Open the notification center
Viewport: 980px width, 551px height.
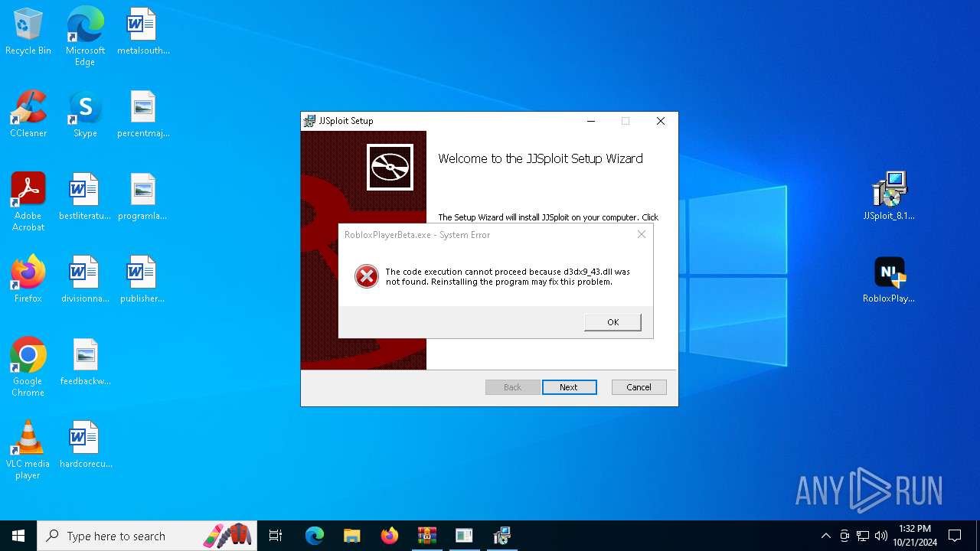[955, 536]
